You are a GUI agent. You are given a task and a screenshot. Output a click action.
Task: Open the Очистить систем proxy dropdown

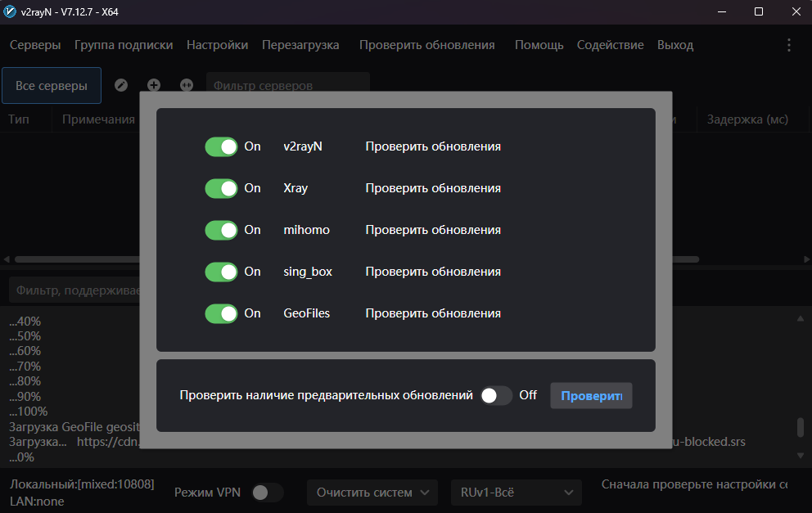click(372, 493)
